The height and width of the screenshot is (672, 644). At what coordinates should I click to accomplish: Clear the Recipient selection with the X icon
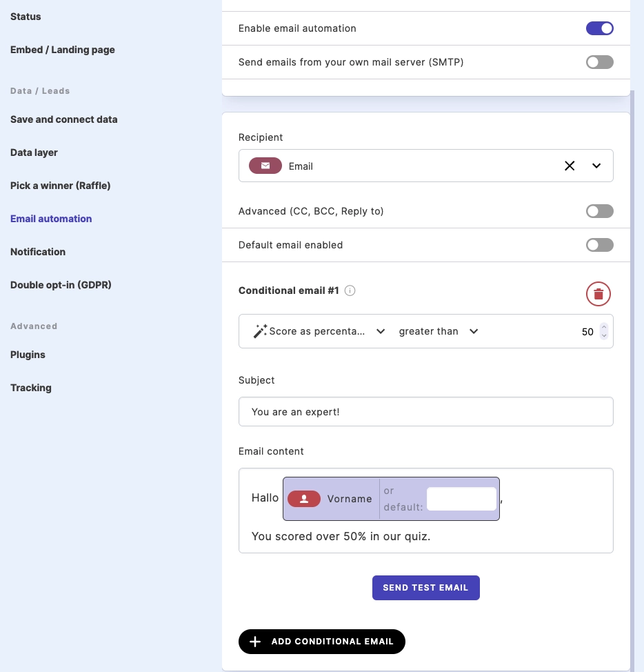(x=570, y=166)
